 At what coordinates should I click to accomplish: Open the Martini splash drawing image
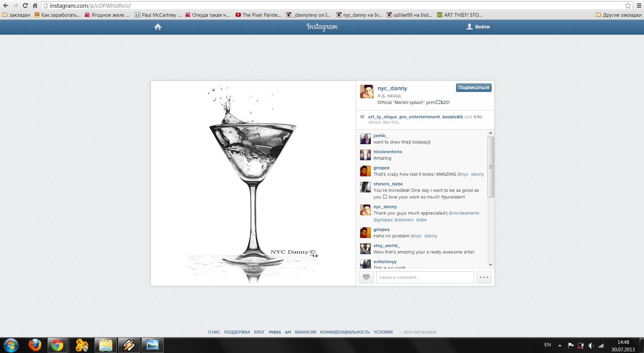(253, 183)
